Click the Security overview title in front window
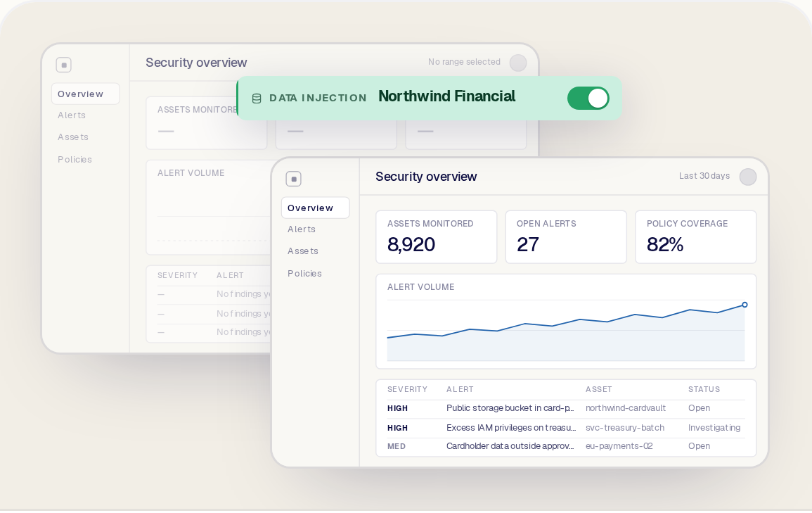This screenshot has width=812, height=513. (x=425, y=177)
